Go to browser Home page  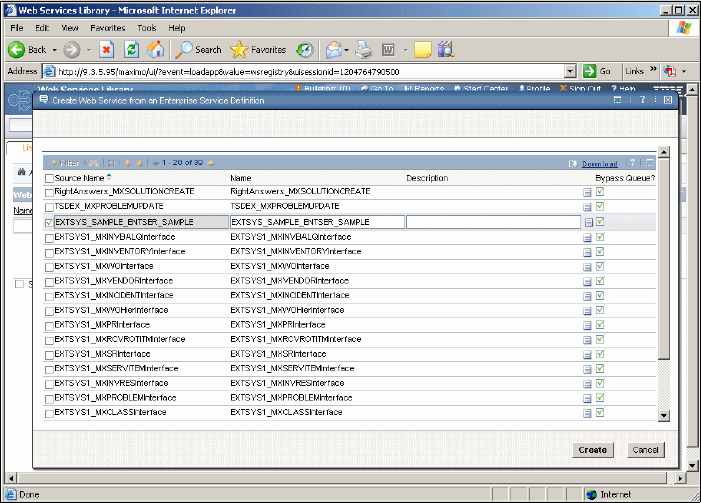click(155, 49)
